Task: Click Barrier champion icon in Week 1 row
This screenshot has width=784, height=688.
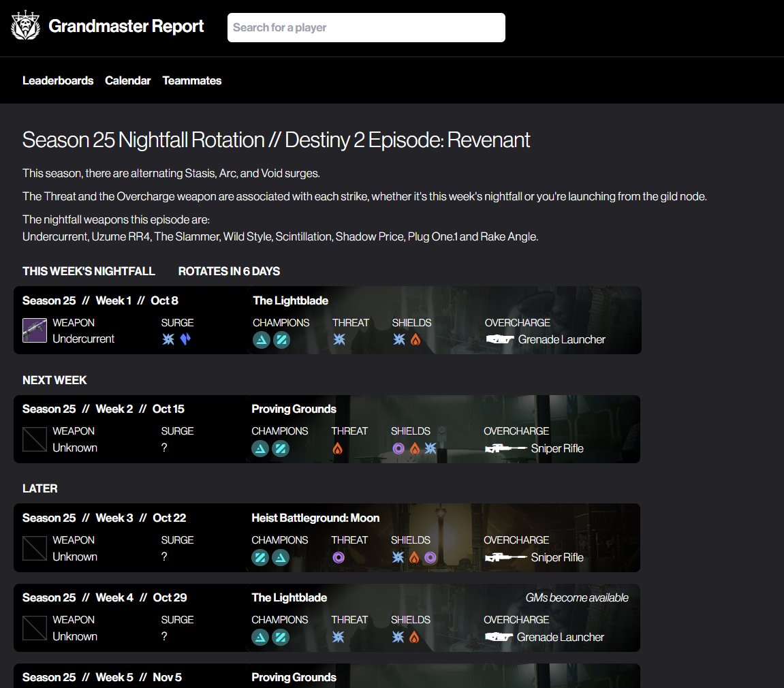Action: point(261,340)
